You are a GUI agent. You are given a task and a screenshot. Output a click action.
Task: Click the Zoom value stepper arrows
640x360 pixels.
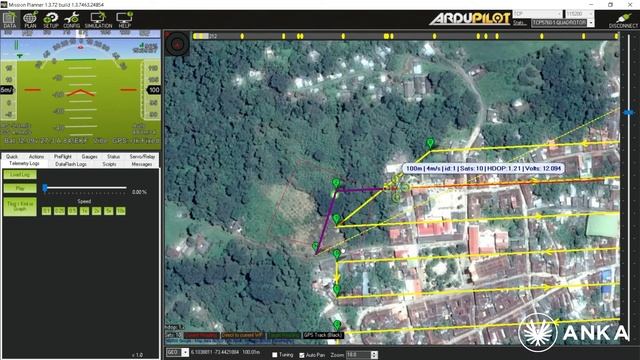click(x=374, y=355)
